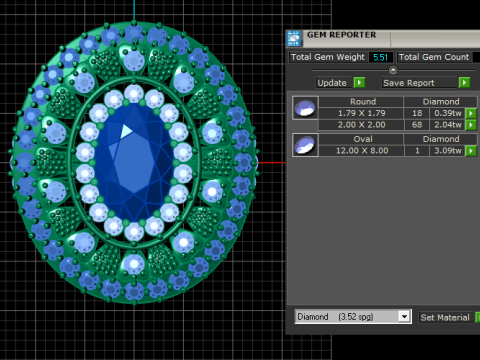Click green arrow for 2.04tw row

[x=471, y=125]
